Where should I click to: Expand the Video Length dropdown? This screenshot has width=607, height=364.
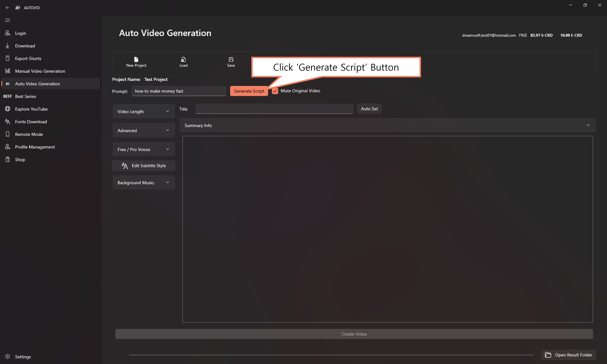pyautogui.click(x=143, y=111)
